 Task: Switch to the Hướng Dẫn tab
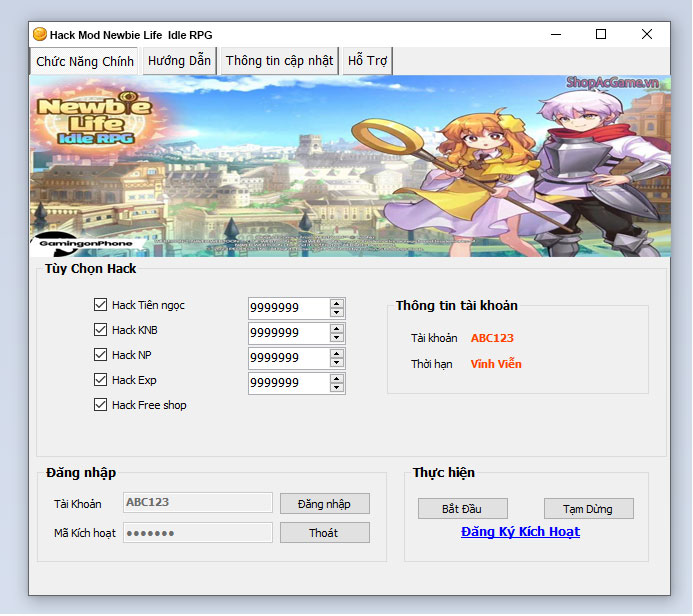(x=179, y=61)
